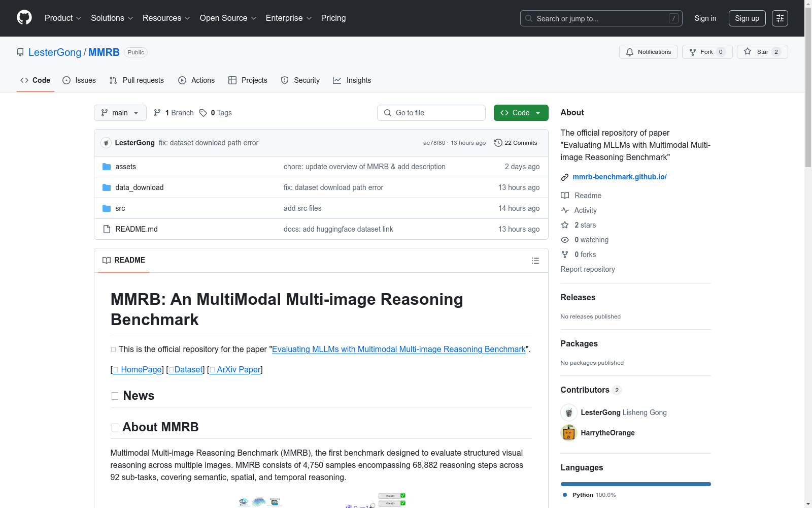Open the HomePage link in README

click(x=138, y=369)
